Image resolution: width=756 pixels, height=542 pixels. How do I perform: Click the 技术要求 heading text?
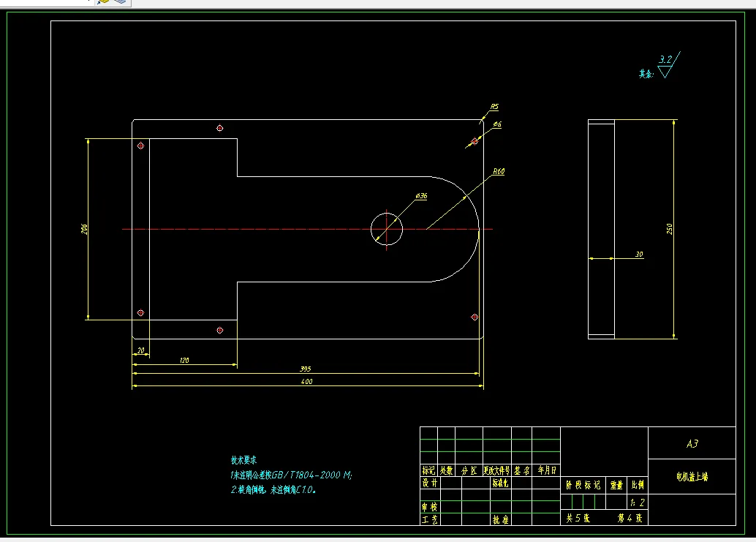[243, 460]
